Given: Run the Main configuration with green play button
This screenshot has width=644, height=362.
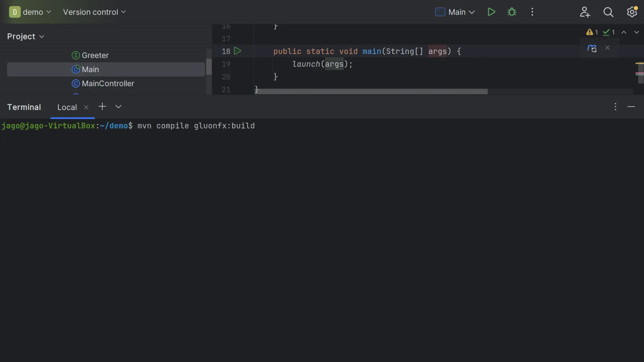Looking at the screenshot, I should 491,12.
